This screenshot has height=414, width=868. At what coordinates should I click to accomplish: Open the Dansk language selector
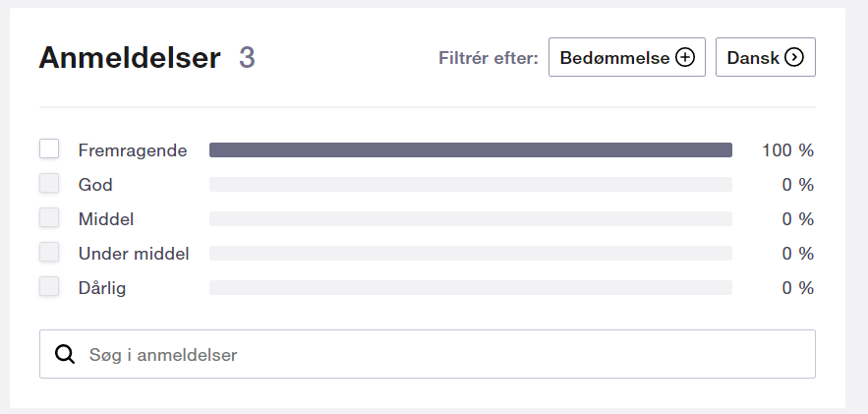click(765, 58)
